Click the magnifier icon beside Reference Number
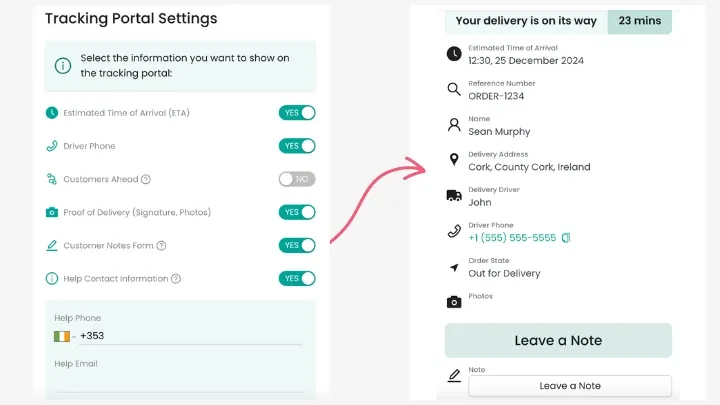Viewport: 720px width, 405px height. (x=454, y=90)
